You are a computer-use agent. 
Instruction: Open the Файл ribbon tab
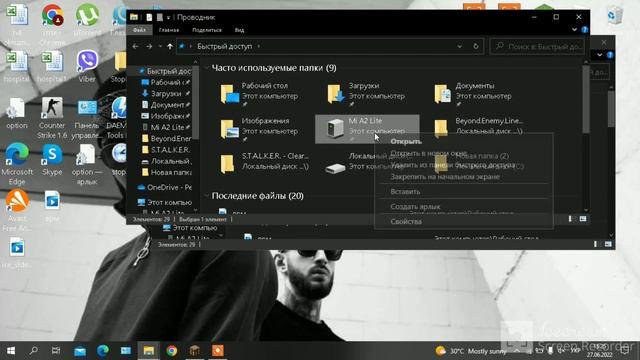[139, 30]
